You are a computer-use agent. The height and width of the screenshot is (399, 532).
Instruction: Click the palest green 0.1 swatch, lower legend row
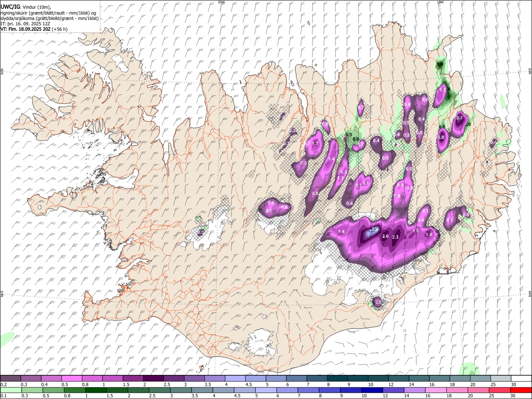pos(11,390)
